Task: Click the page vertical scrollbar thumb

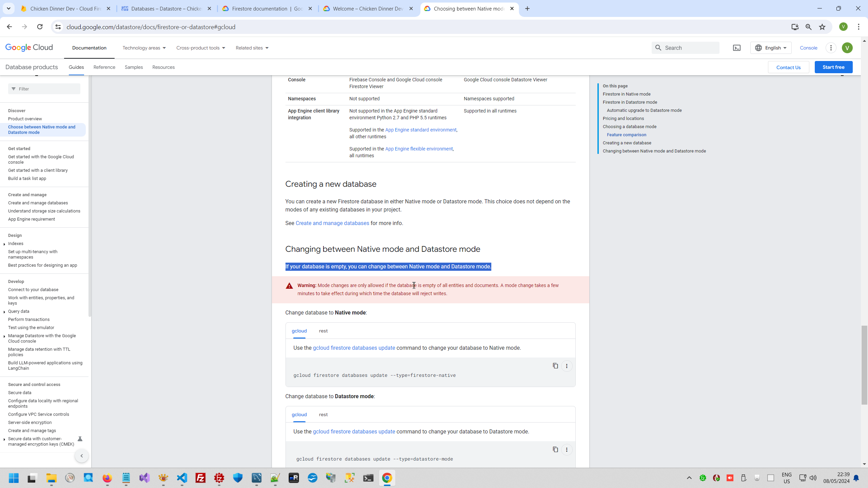Action: [864, 365]
